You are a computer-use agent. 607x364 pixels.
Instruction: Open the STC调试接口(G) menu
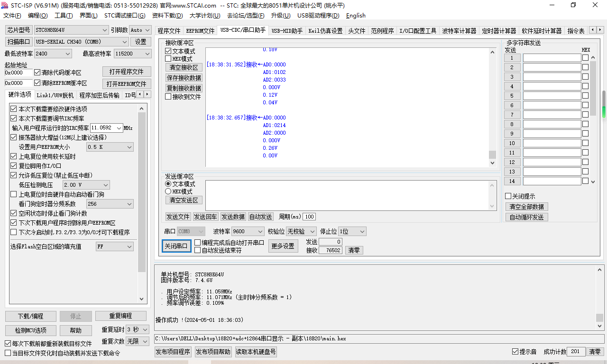125,16
